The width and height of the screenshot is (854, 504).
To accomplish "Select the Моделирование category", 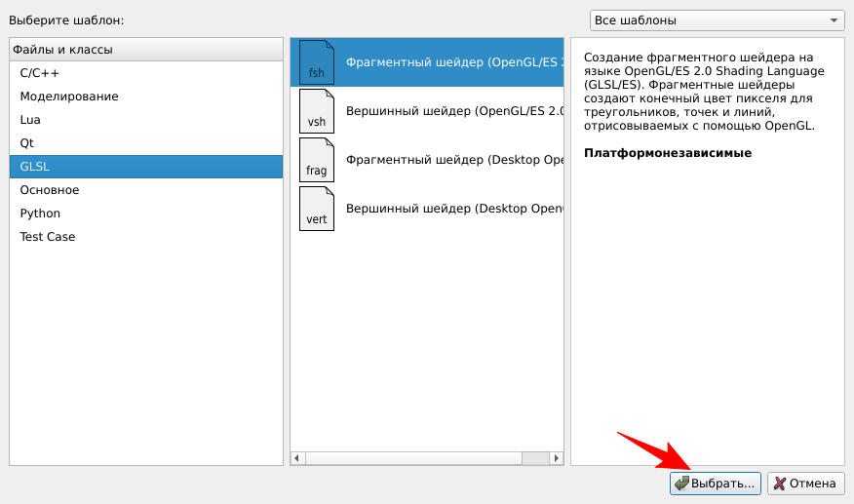I will [x=69, y=97].
